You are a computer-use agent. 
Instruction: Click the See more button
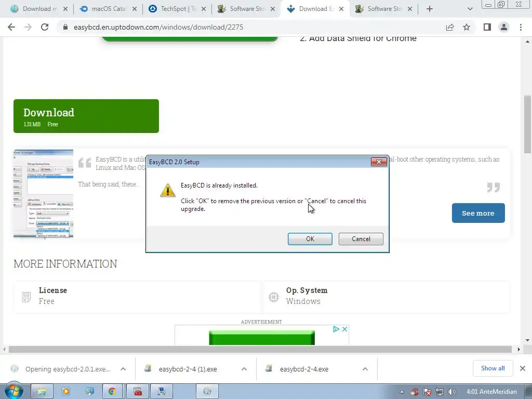coord(478,213)
